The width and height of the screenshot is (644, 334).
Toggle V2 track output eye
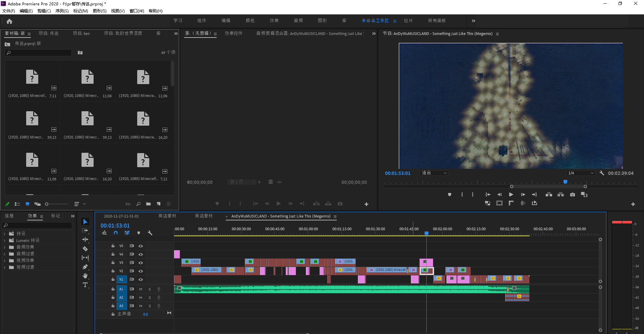(141, 271)
